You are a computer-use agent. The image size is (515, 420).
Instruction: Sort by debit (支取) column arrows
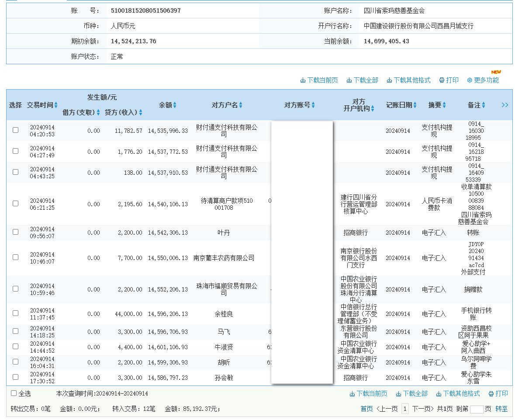click(x=98, y=112)
